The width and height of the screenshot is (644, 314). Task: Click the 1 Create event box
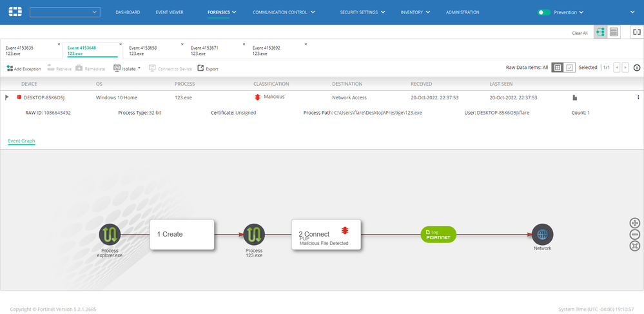(182, 234)
